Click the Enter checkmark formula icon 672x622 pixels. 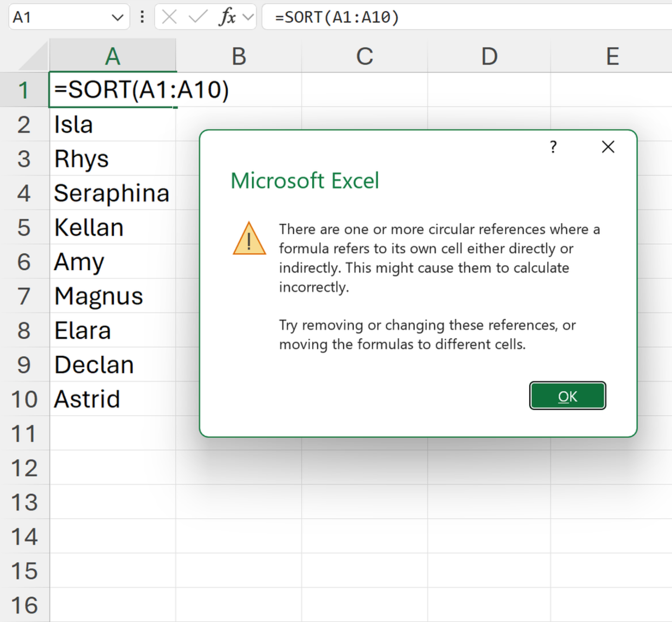[x=197, y=17]
